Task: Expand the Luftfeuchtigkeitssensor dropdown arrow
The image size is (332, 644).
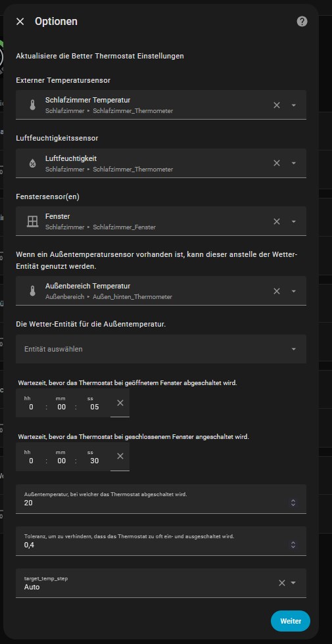Action: click(x=293, y=163)
